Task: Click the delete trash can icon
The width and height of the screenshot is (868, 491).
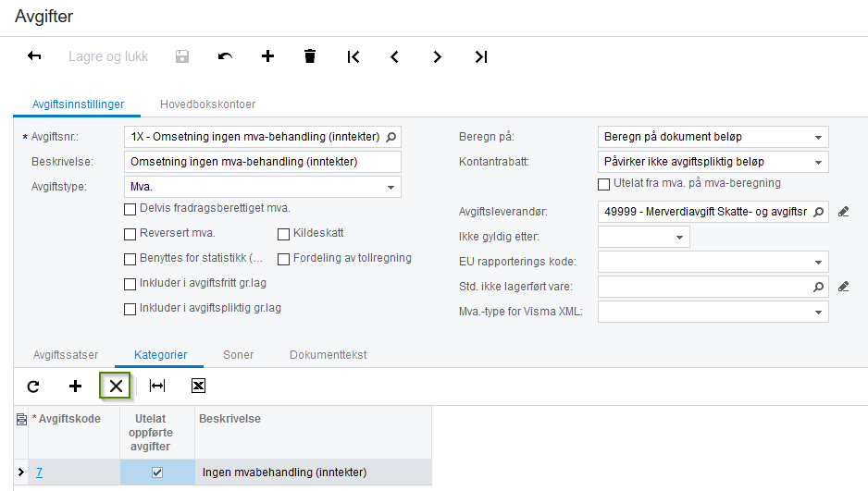Action: (310, 55)
